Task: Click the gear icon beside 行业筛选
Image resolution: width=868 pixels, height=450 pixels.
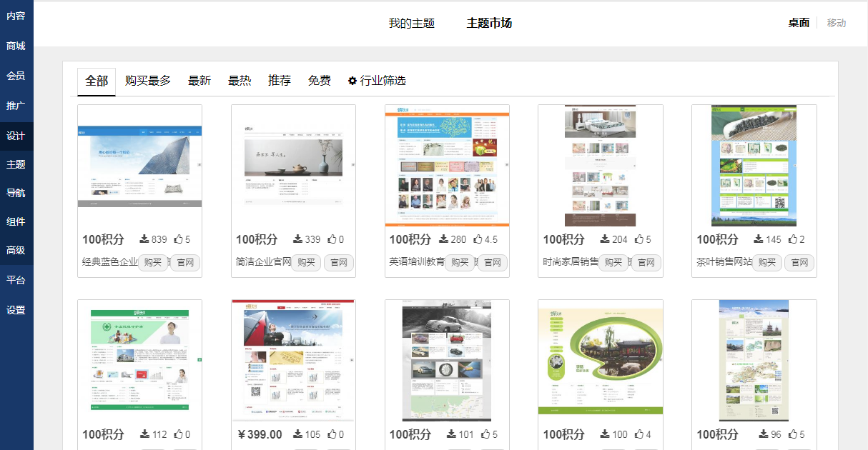Action: [x=352, y=81]
